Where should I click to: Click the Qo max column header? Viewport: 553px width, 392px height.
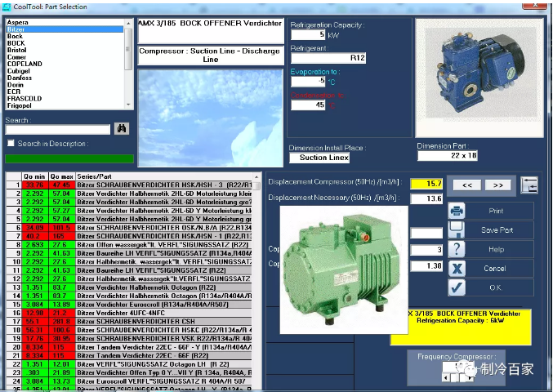pyautogui.click(x=62, y=176)
